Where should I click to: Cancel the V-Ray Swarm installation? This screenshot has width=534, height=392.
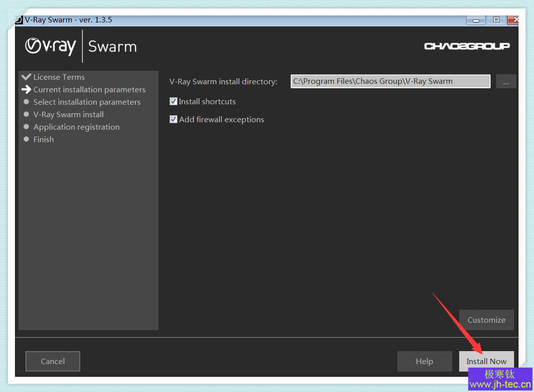pyautogui.click(x=53, y=361)
